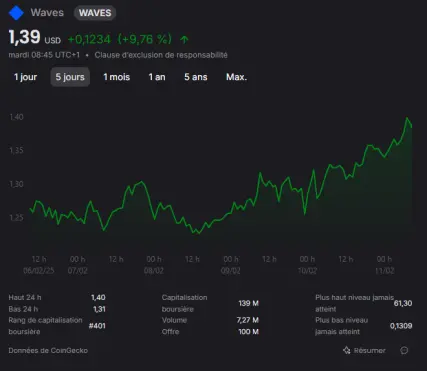Click the 06/02/25 date label
427x371 pixels.
pos(39,271)
